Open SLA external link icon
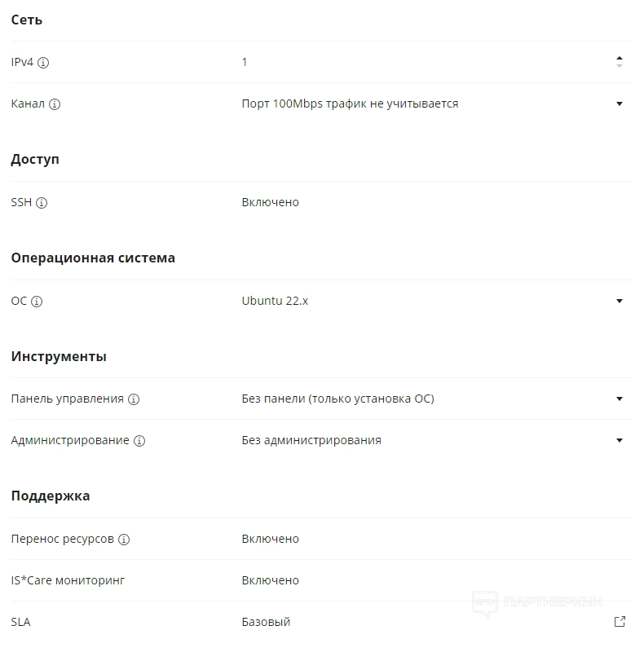This screenshot has height=661, width=644. (x=620, y=622)
